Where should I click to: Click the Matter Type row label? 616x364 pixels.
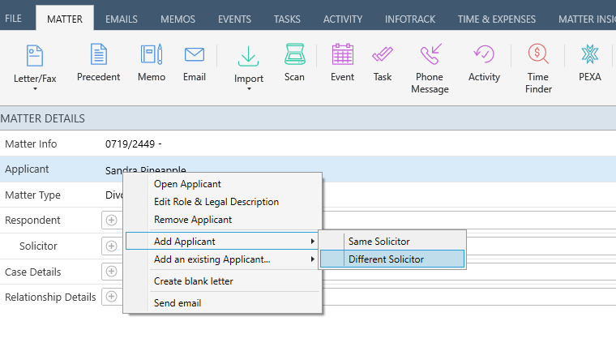(32, 195)
